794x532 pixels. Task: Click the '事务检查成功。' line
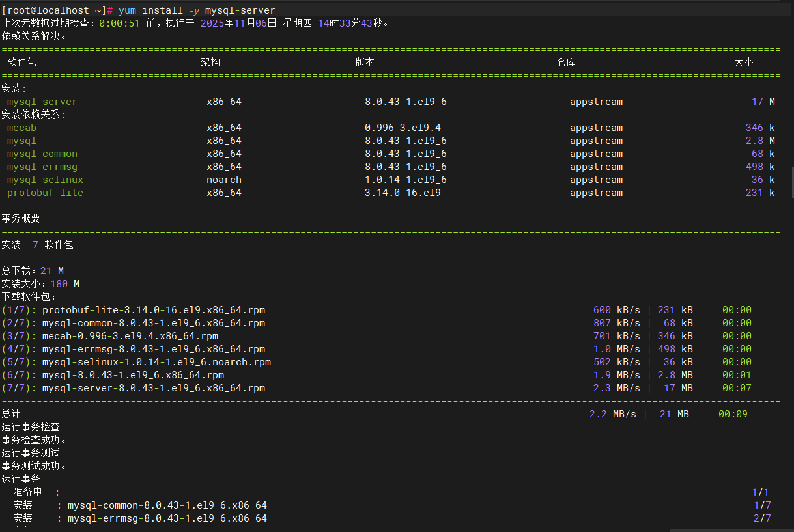[x=35, y=440]
